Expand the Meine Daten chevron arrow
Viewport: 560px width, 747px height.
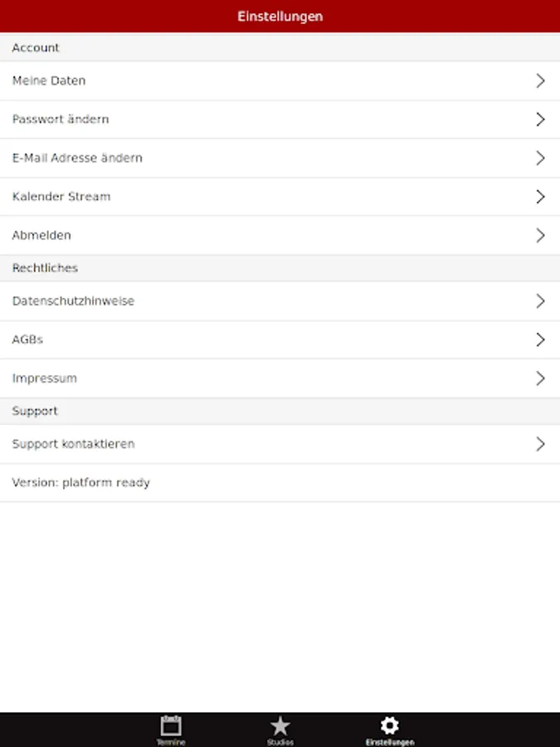pyautogui.click(x=540, y=81)
